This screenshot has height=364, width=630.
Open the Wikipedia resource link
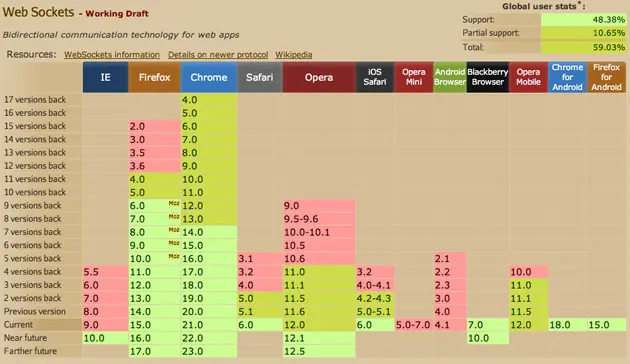[x=293, y=55]
